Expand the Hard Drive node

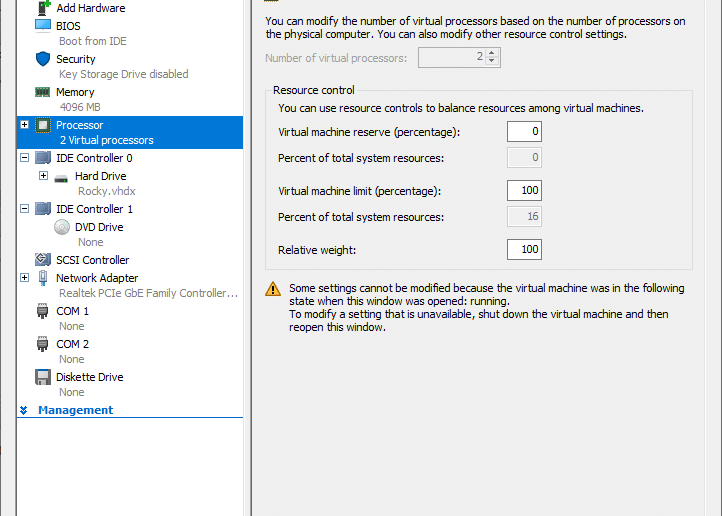click(43, 175)
